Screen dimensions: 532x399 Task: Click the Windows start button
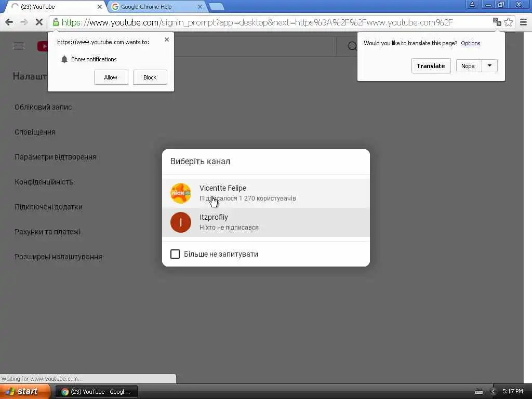(x=25, y=392)
